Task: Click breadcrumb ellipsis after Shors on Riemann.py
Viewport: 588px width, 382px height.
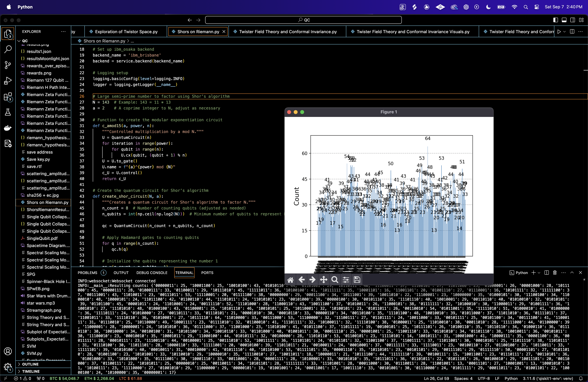Action: (x=132, y=41)
